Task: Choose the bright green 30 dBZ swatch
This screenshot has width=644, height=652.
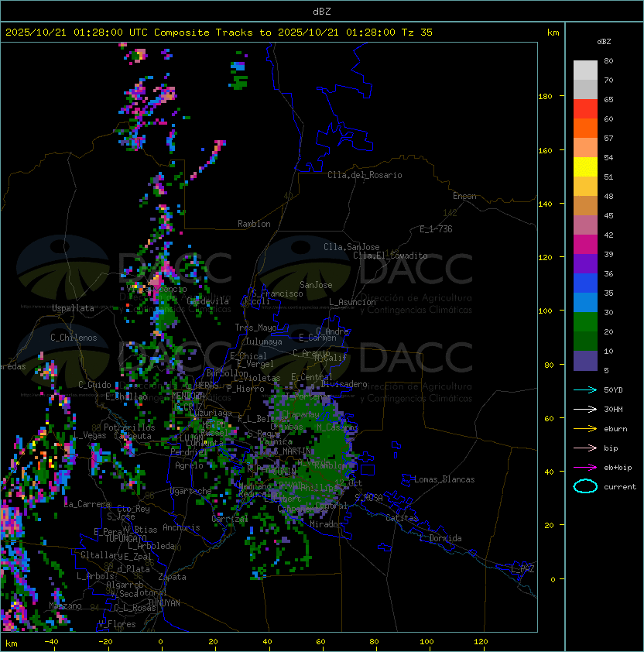Action: [x=585, y=322]
